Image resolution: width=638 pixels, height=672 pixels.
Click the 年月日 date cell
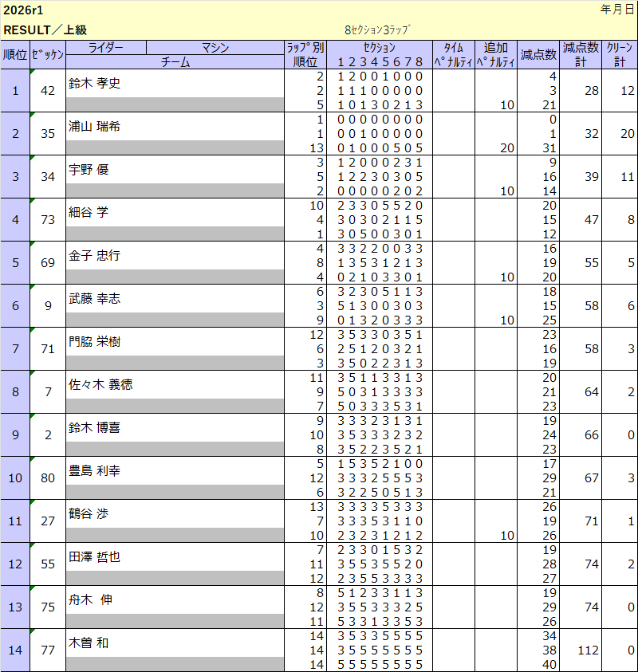(617, 10)
